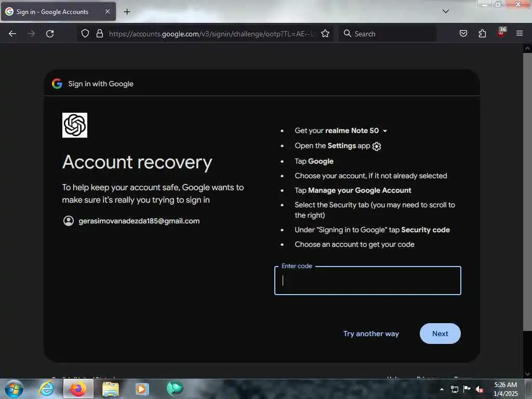
Task: Click the Google G logo in header
Action: [x=57, y=84]
